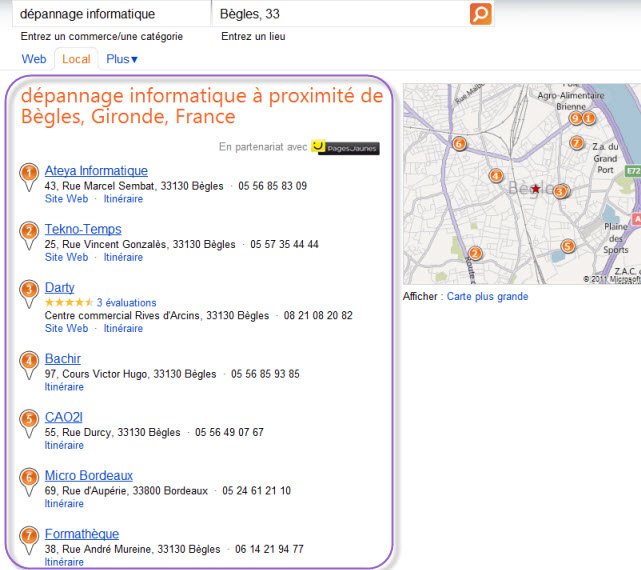Click list pin 7 beside Formathèque

point(29,540)
